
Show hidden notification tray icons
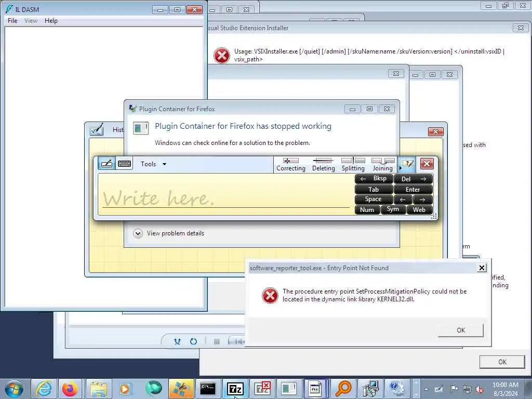426,389
